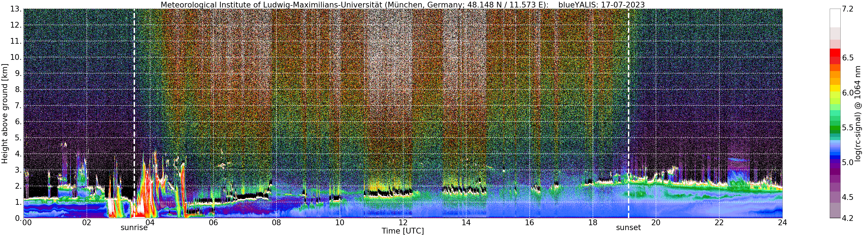This screenshot has height=237, width=868.
Task: Click the '24' time tick label
Action: (x=782, y=223)
